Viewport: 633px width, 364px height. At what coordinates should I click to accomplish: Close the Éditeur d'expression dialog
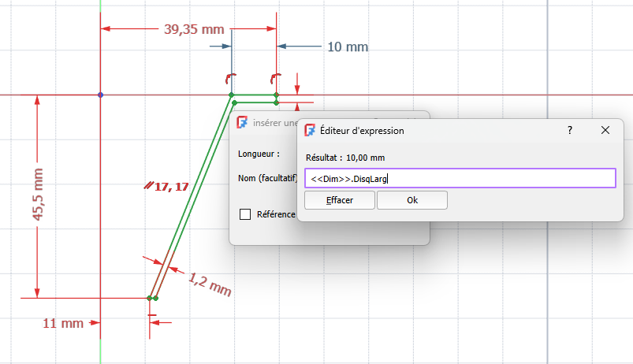pyautogui.click(x=605, y=130)
